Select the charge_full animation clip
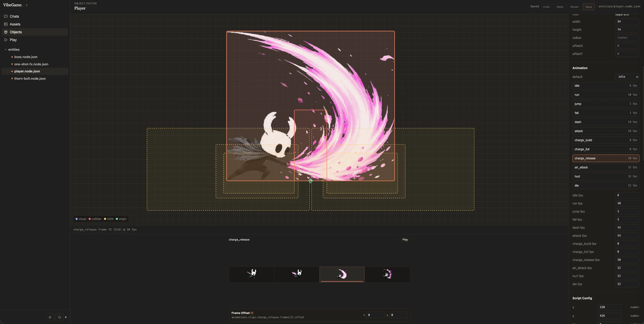Image resolution: width=644 pixels, height=324 pixels. pyautogui.click(x=606, y=149)
